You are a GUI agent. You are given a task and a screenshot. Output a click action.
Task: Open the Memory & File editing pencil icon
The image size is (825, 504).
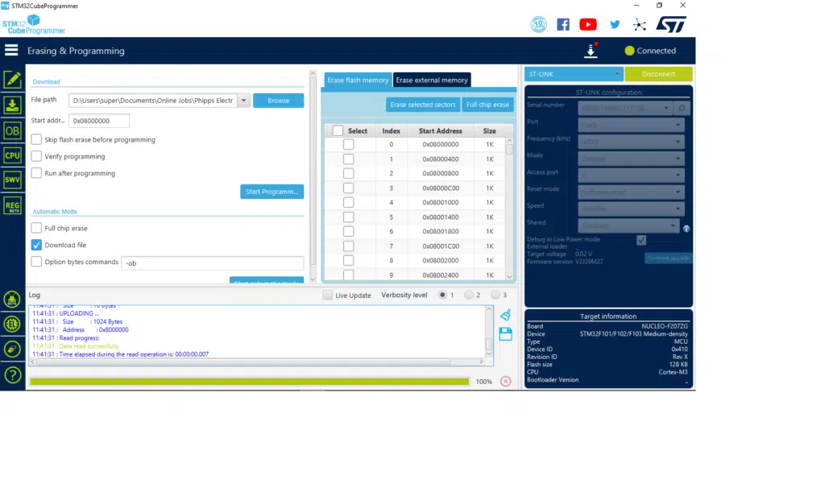(12, 80)
